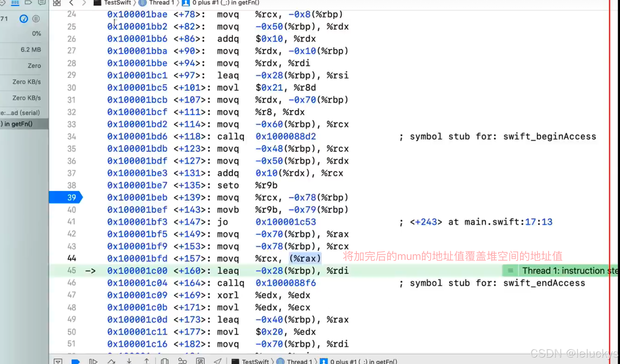Click the Simulate location arrow icon
620x364 pixels.
pyautogui.click(x=218, y=361)
